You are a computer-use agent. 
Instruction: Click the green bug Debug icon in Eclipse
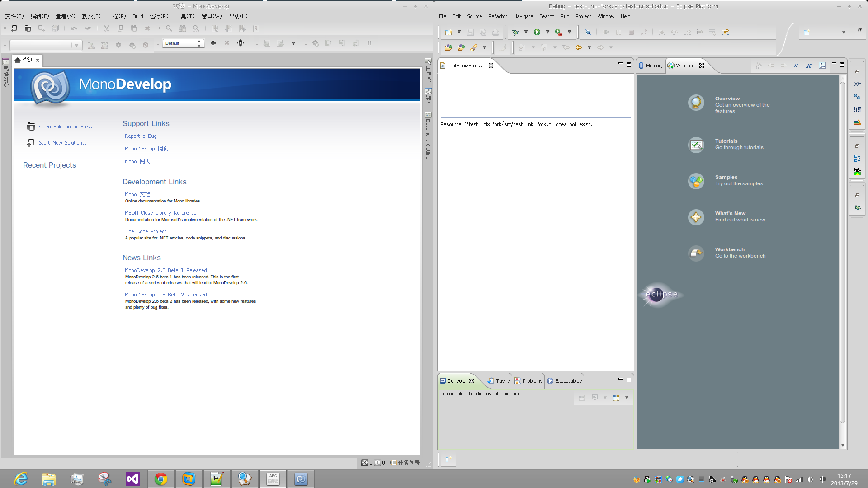coord(515,32)
